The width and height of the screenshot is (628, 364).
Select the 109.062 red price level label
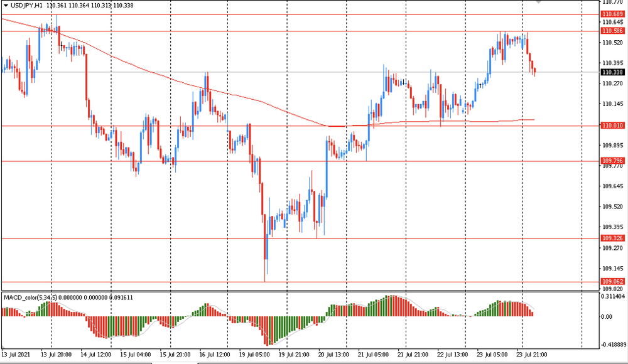click(x=612, y=282)
